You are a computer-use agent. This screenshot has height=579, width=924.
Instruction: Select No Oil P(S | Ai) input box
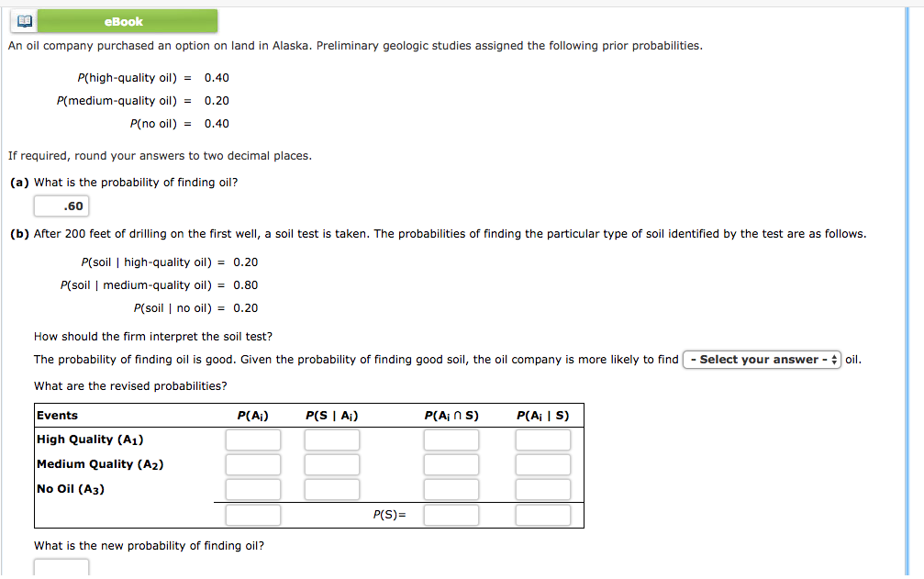click(332, 489)
